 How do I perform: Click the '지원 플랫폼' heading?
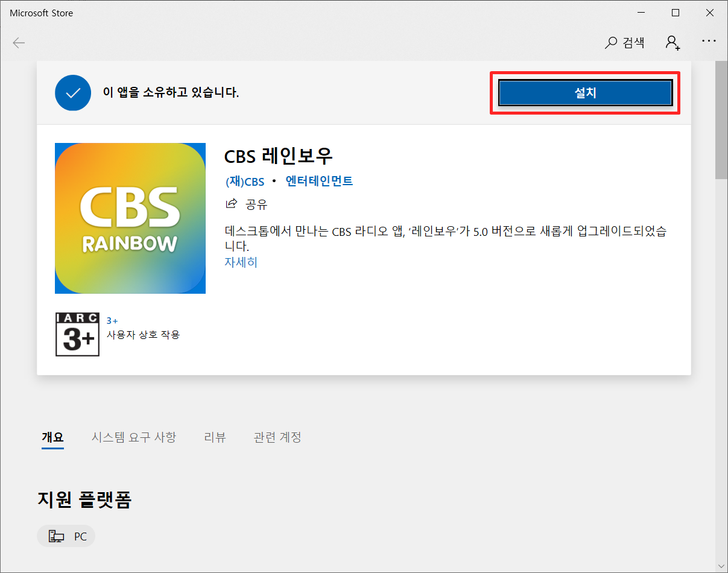point(84,499)
